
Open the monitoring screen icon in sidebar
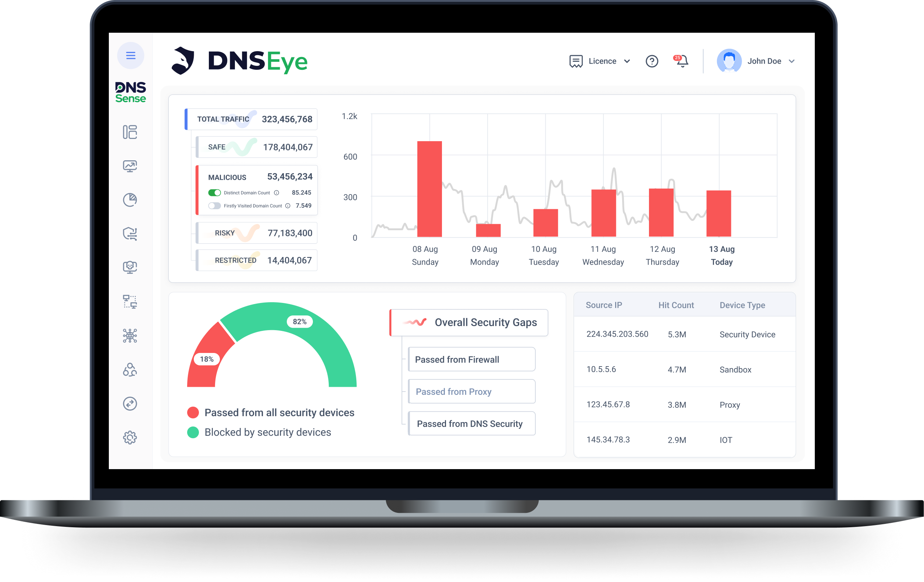(131, 166)
